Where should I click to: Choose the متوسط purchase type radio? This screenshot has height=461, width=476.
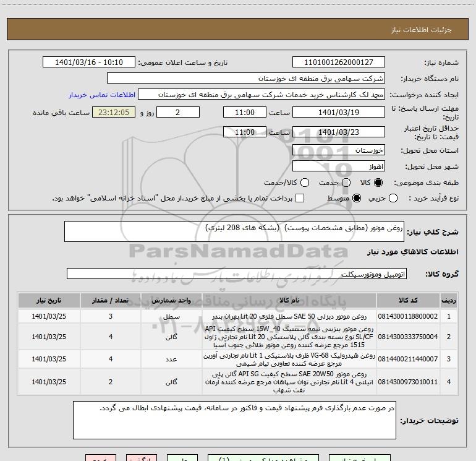click(357, 198)
